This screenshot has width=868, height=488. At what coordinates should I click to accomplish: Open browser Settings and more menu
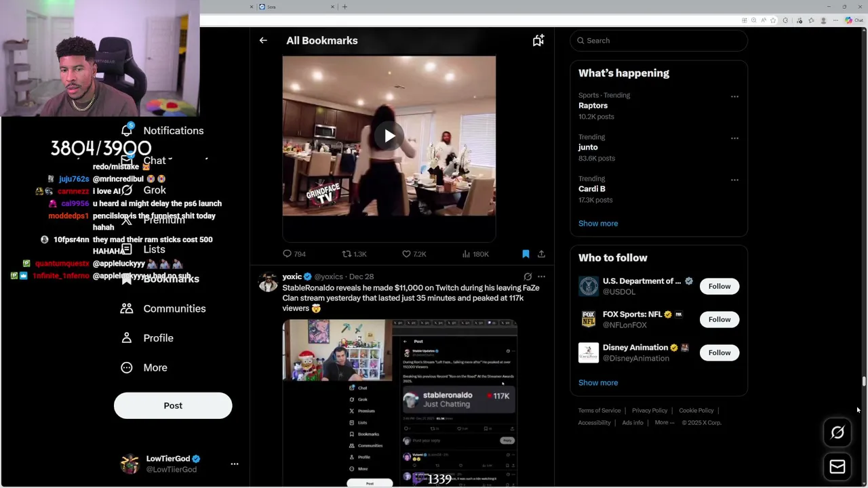(x=835, y=20)
